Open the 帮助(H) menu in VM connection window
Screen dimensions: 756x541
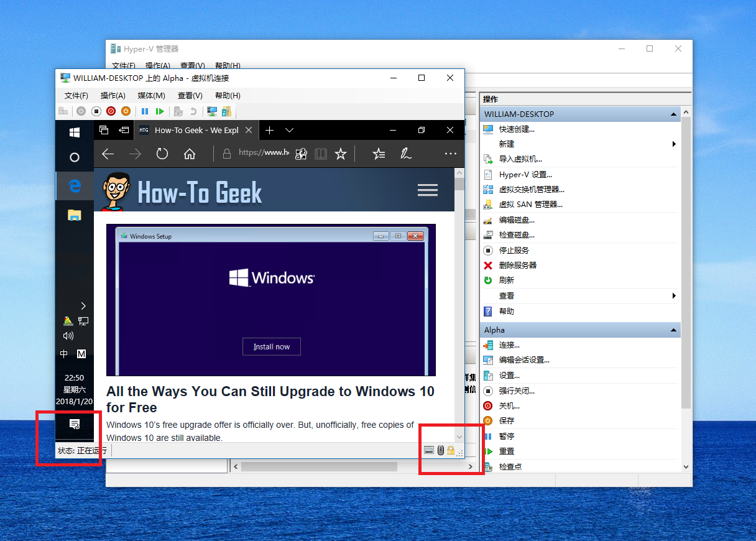coord(228,96)
